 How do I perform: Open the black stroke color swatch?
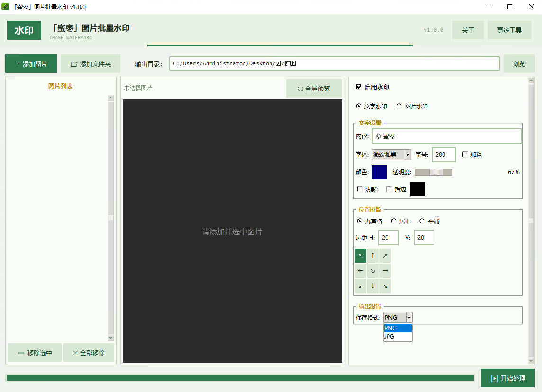(417, 189)
